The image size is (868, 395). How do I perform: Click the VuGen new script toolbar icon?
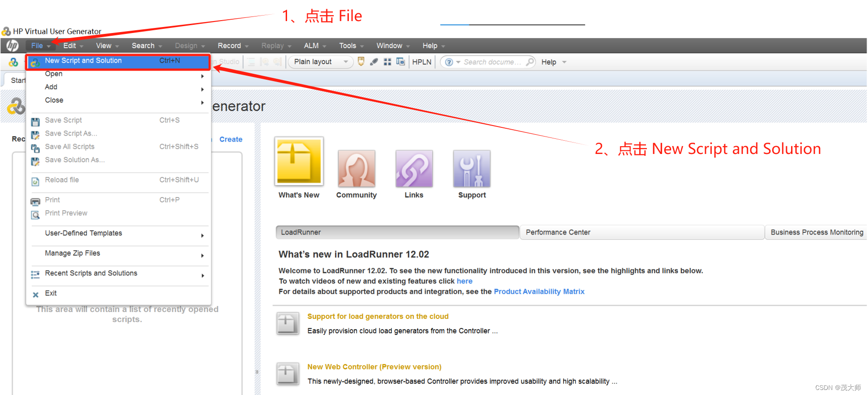pos(13,62)
